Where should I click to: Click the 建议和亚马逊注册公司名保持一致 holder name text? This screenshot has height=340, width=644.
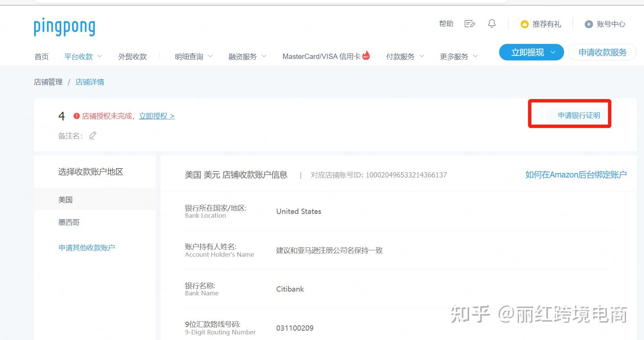[x=330, y=250]
